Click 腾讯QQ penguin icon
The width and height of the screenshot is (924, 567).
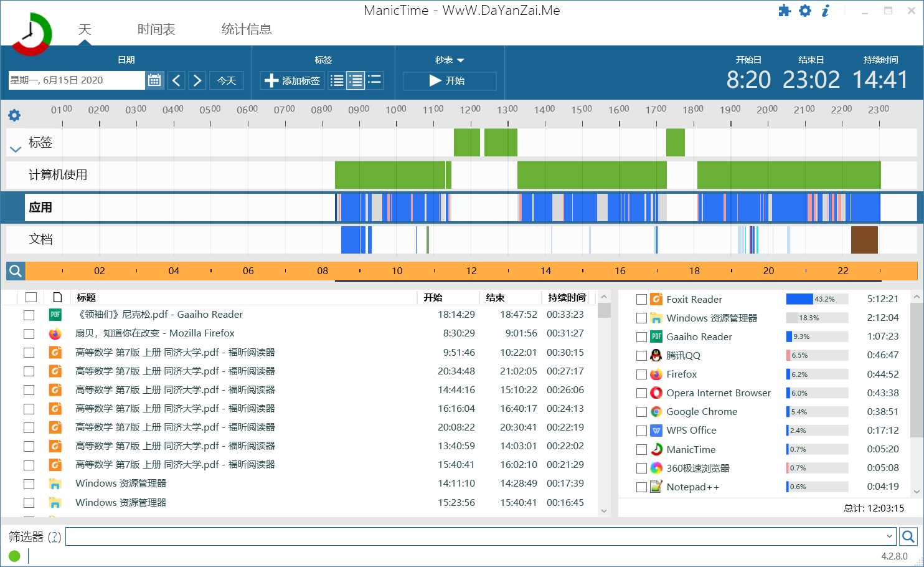click(656, 355)
